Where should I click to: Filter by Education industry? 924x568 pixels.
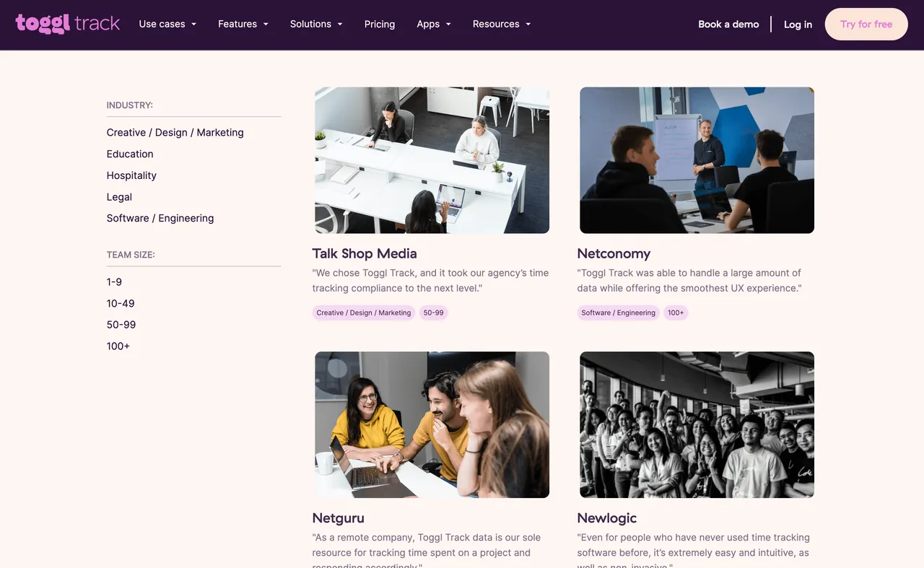point(130,154)
